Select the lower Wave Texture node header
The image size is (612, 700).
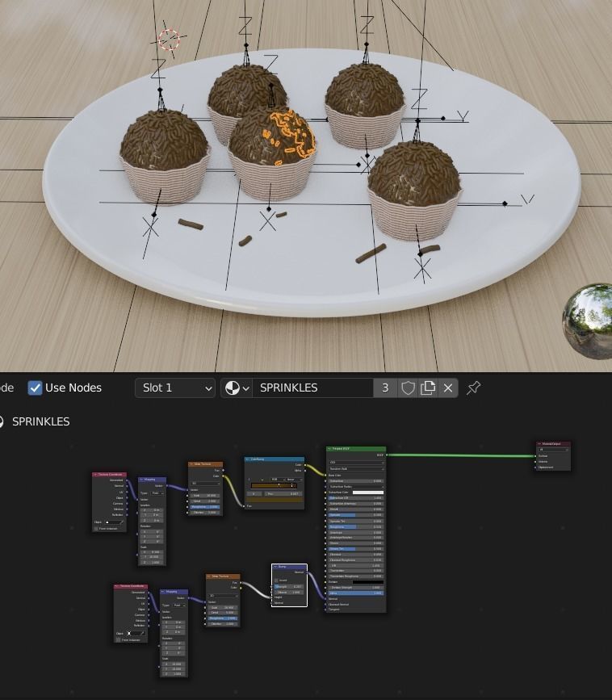[x=223, y=576]
